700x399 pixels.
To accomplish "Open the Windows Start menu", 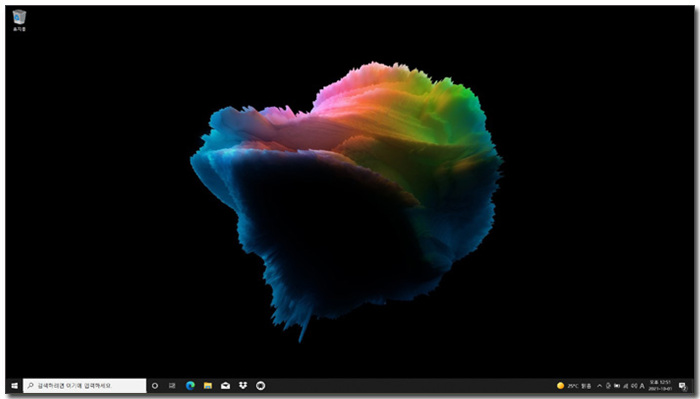I will coord(14,386).
